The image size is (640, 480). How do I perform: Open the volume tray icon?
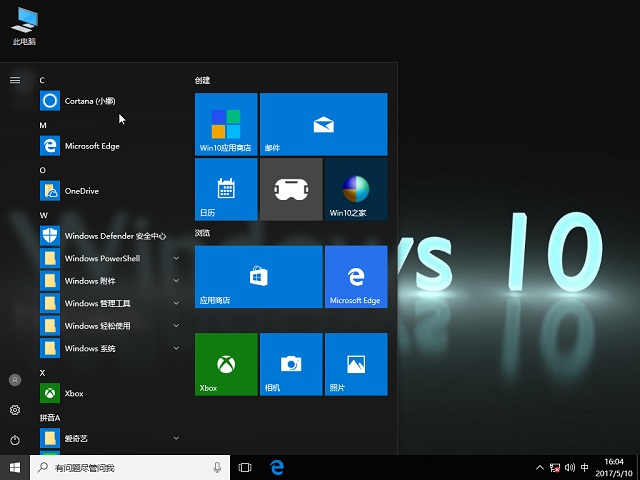click(x=570, y=467)
